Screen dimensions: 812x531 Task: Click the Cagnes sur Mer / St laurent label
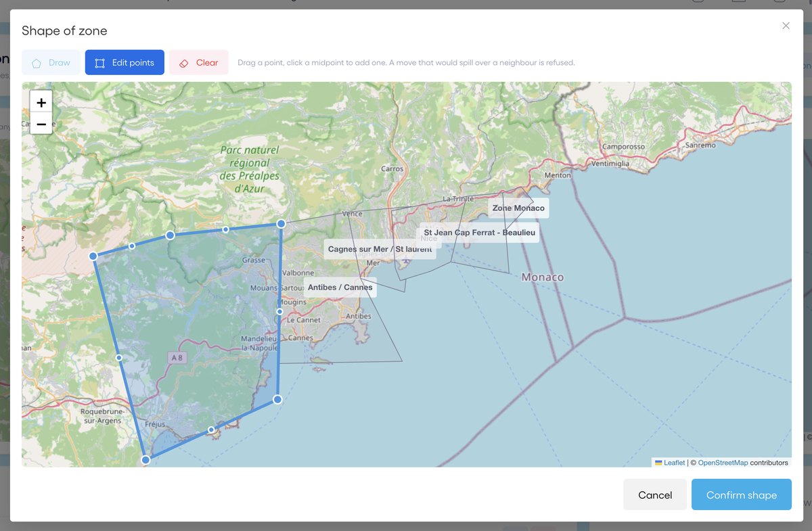[380, 249]
